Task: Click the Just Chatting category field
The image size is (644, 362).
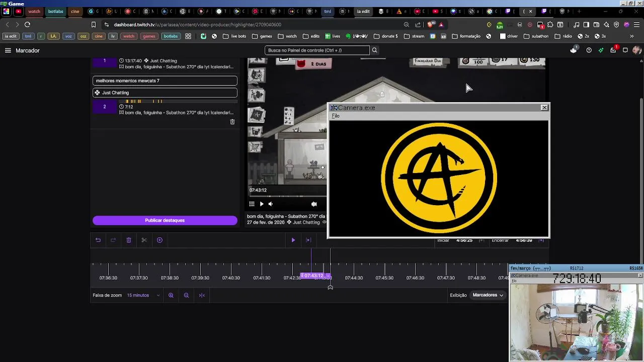Action: point(165,93)
